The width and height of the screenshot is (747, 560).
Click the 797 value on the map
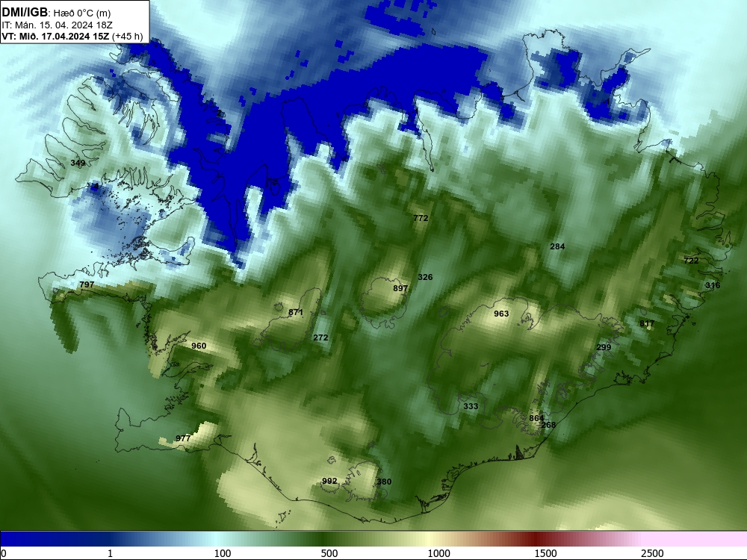coord(87,284)
